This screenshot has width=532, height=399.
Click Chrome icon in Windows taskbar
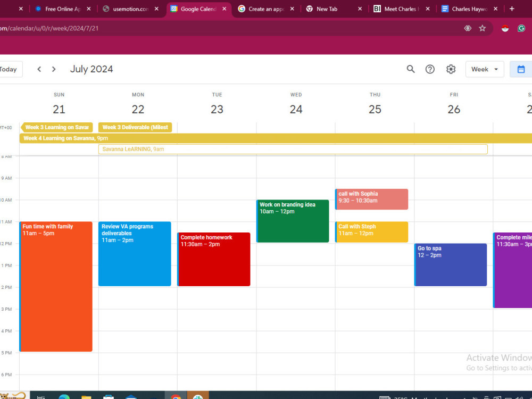click(176, 396)
